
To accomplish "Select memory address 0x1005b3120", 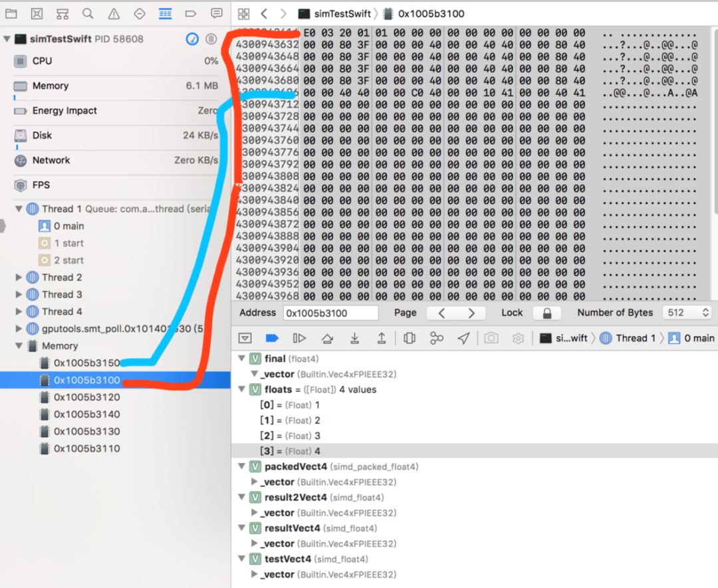I will pos(86,397).
